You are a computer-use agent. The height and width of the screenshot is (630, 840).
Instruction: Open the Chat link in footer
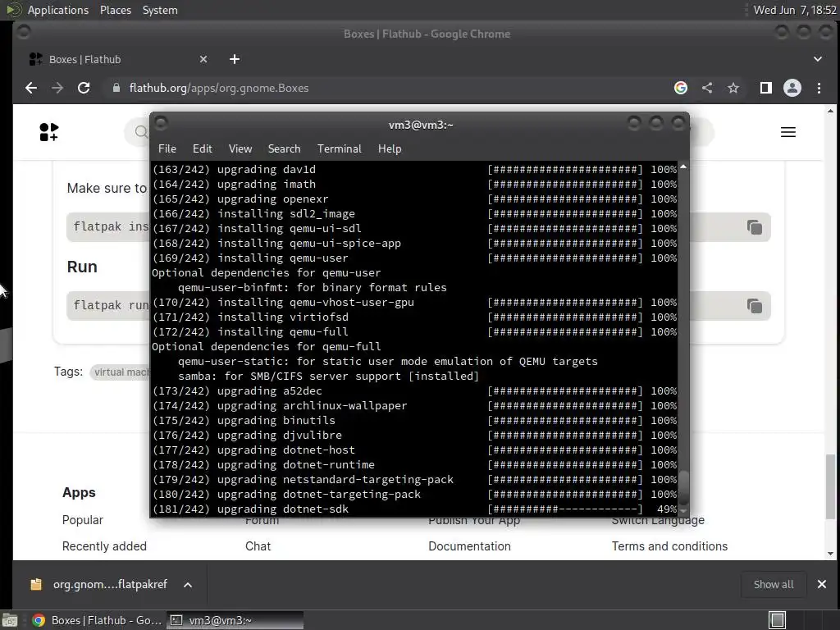[258, 546]
